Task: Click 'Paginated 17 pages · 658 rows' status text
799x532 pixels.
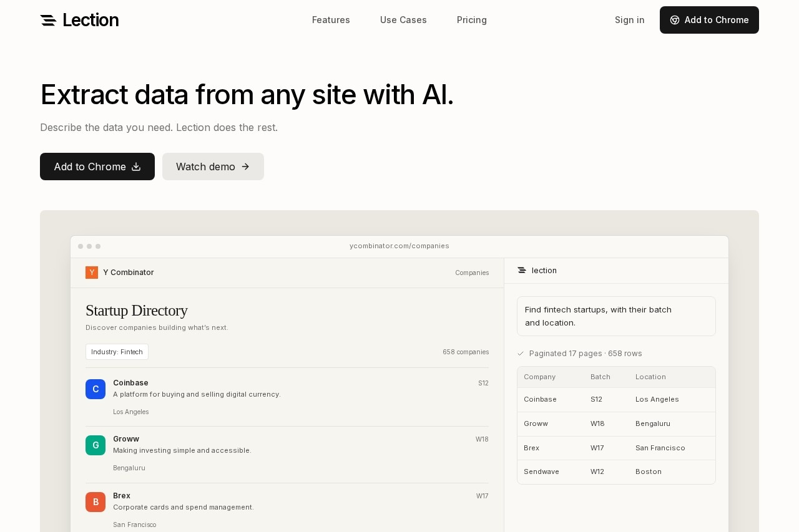Action: 586,354
